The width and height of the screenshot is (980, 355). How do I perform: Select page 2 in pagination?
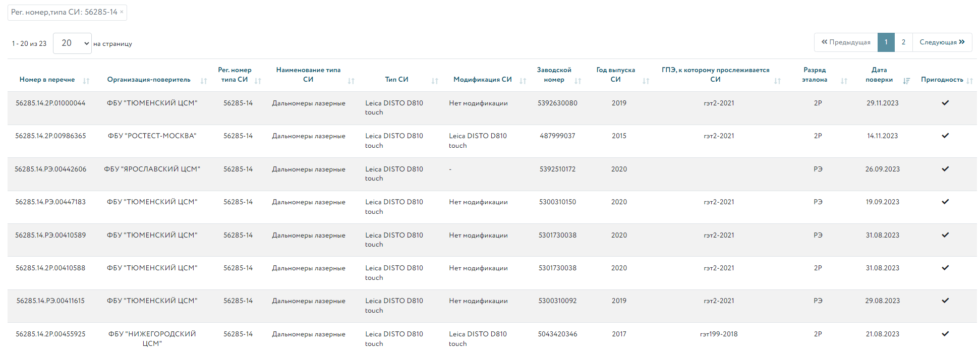[903, 42]
